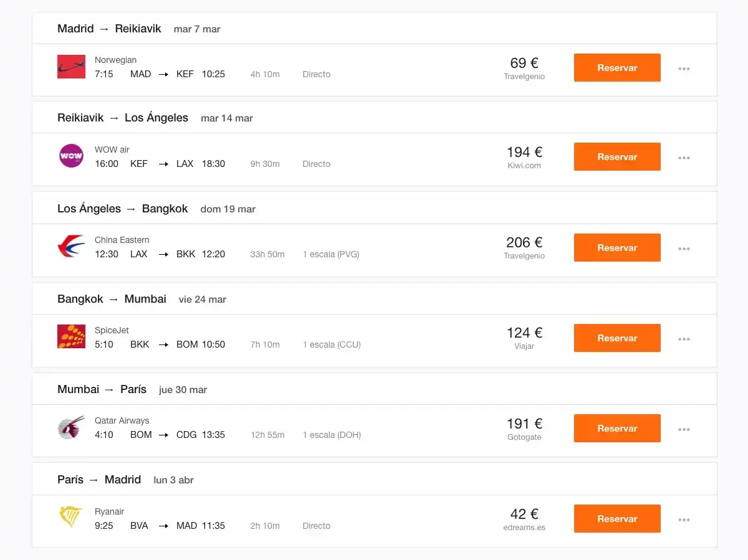
Task: Reserve the 206 € China Eastern flight
Action: coord(617,247)
